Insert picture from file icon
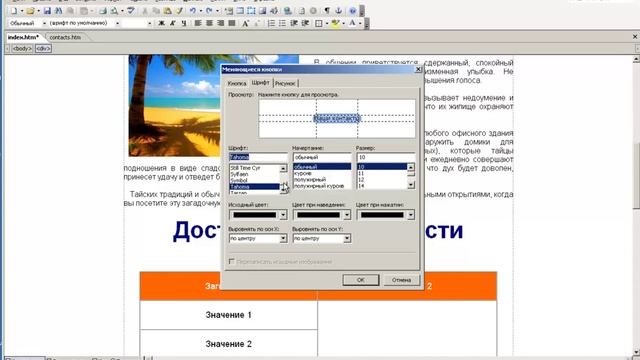Viewport: 640px width, 360px height. coord(263,11)
